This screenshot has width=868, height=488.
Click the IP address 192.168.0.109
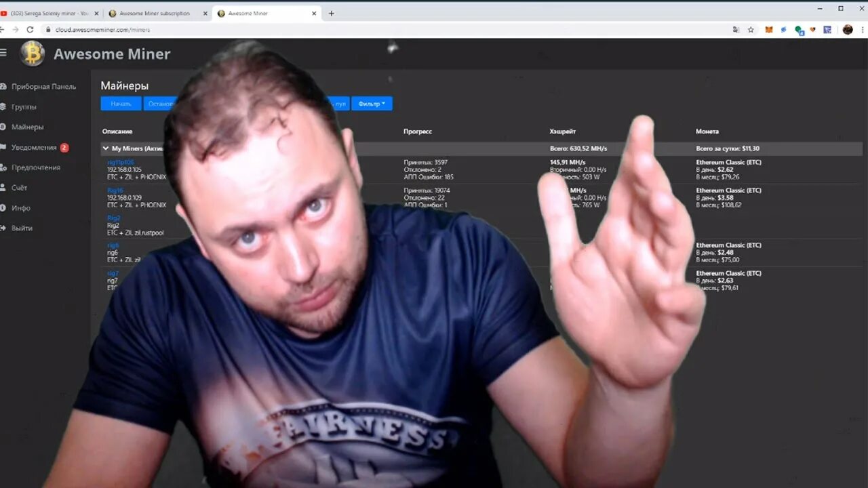[x=124, y=197]
